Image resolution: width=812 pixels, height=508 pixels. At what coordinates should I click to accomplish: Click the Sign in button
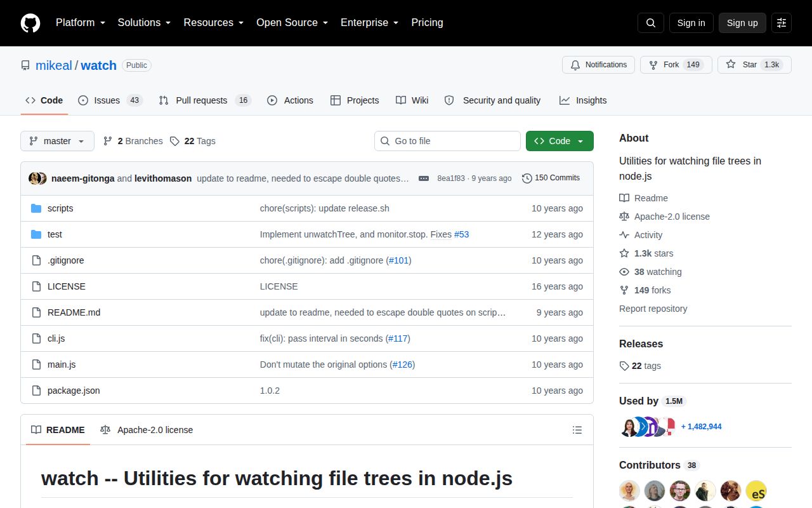691,23
